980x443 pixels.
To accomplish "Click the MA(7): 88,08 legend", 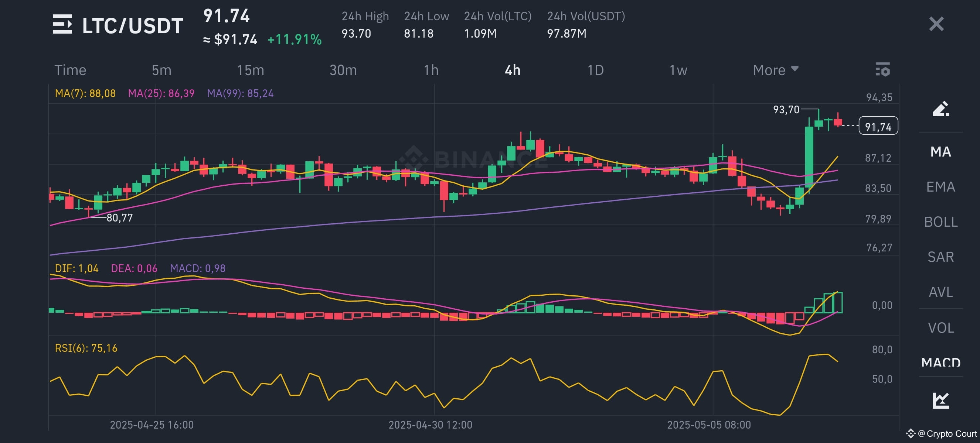I will [x=85, y=93].
